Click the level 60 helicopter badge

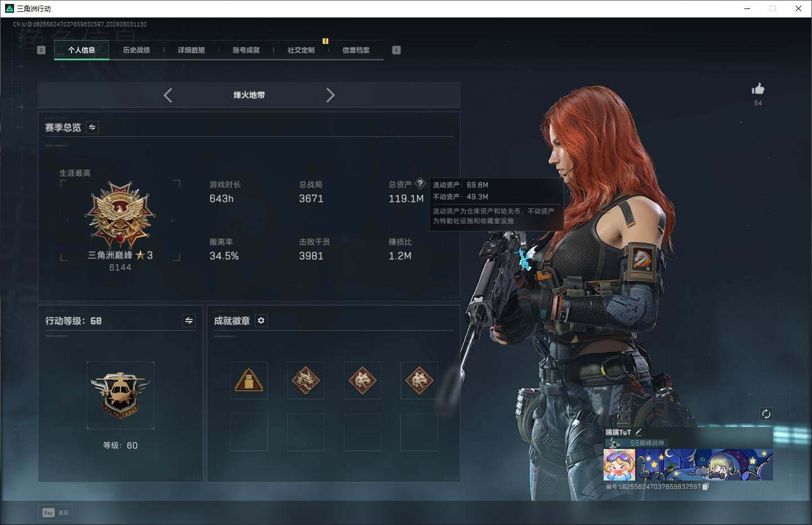(x=121, y=395)
